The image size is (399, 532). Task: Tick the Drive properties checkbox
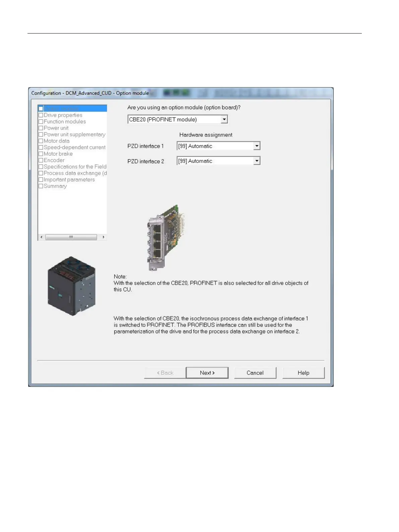(41, 115)
